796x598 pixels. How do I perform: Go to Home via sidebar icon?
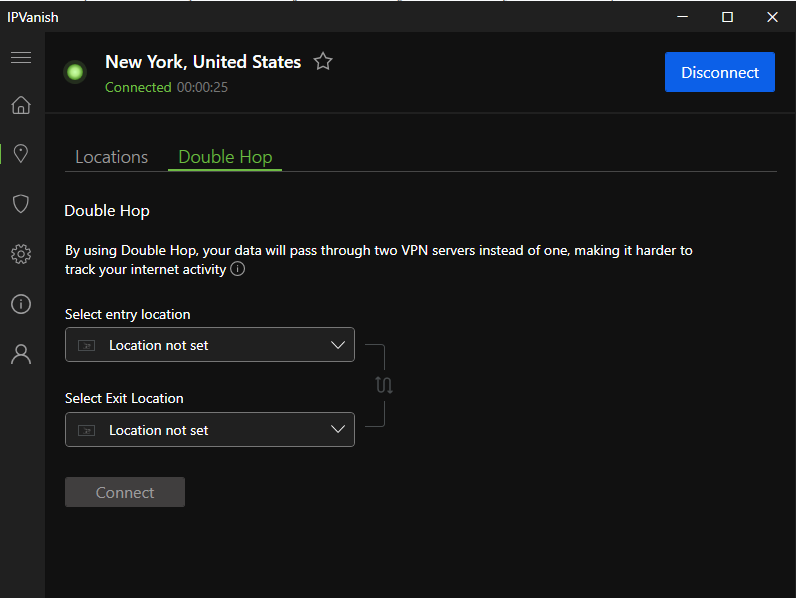[x=21, y=105]
